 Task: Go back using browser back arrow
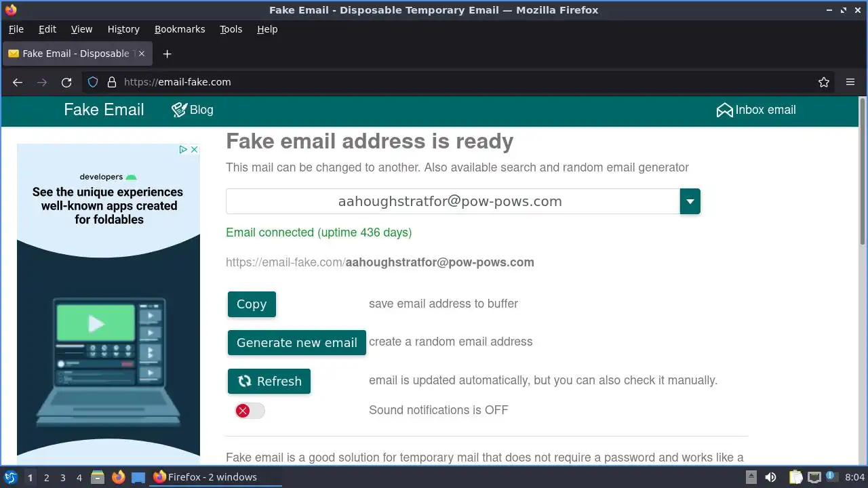coord(18,82)
